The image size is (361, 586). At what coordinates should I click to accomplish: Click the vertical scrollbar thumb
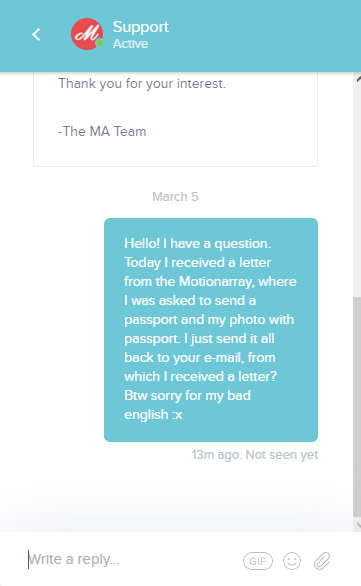pyautogui.click(x=357, y=407)
